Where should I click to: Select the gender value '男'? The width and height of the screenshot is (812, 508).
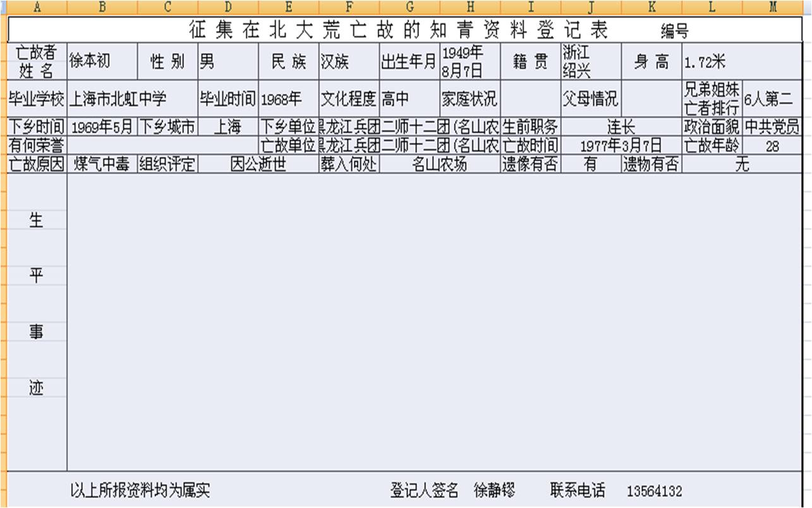228,61
